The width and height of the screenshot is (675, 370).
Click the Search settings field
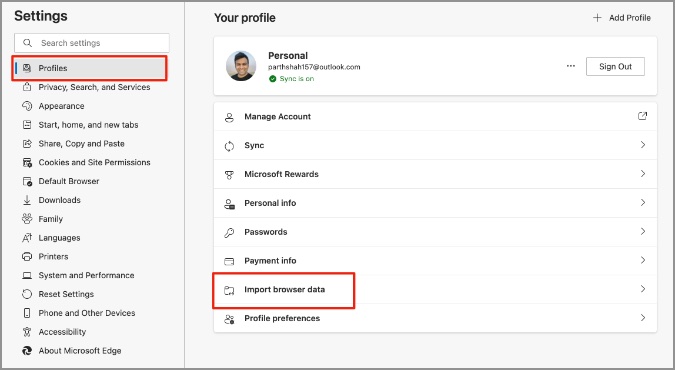coord(92,43)
